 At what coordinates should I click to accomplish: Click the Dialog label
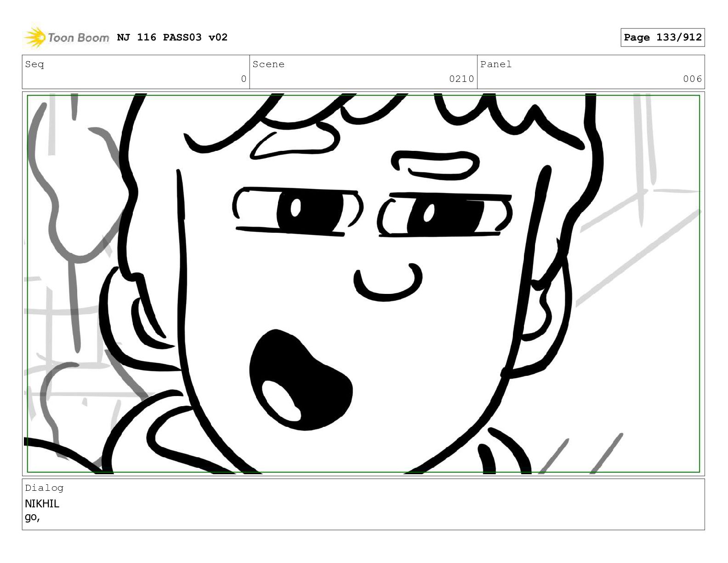(x=44, y=488)
